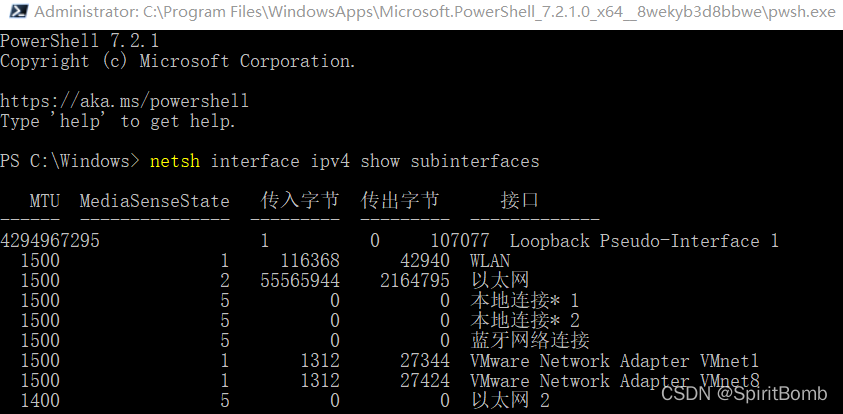Click the 'MTU' column header
The width and height of the screenshot is (843, 414).
(45, 201)
